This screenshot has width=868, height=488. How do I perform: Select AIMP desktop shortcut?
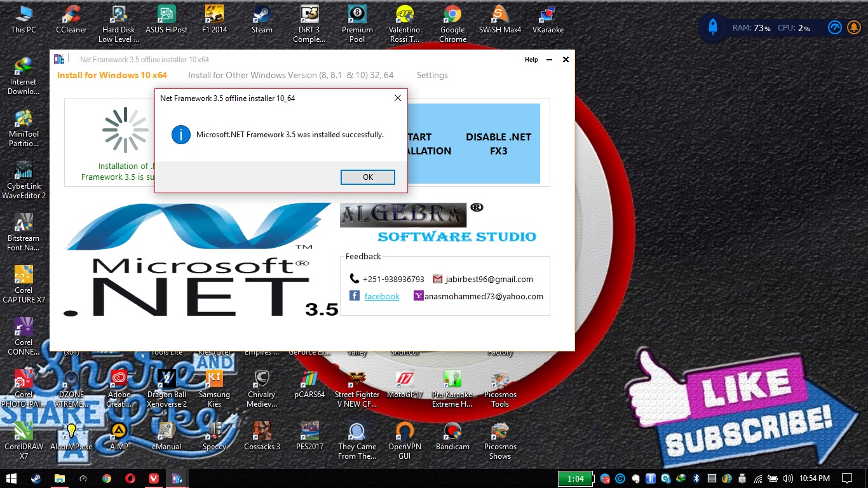click(119, 437)
